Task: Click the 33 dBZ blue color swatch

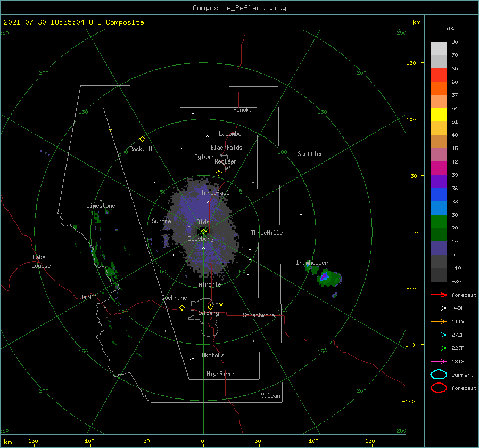Action: pos(439,208)
